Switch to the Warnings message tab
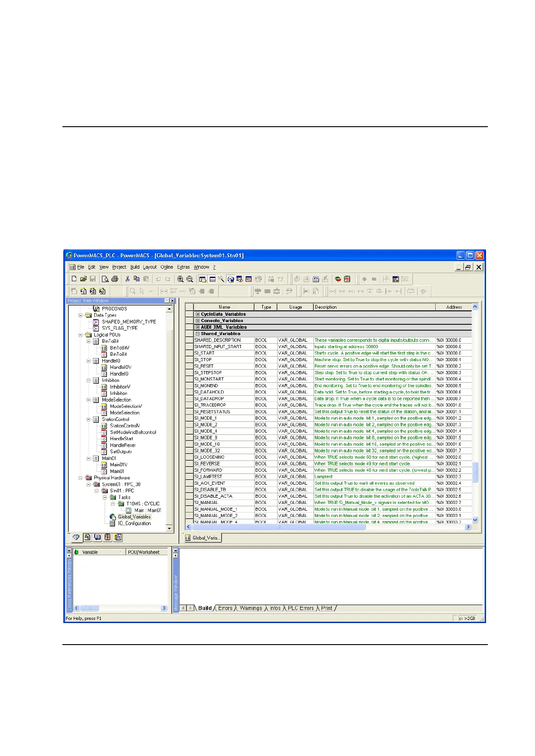This screenshot has width=535, height=756. (251, 608)
